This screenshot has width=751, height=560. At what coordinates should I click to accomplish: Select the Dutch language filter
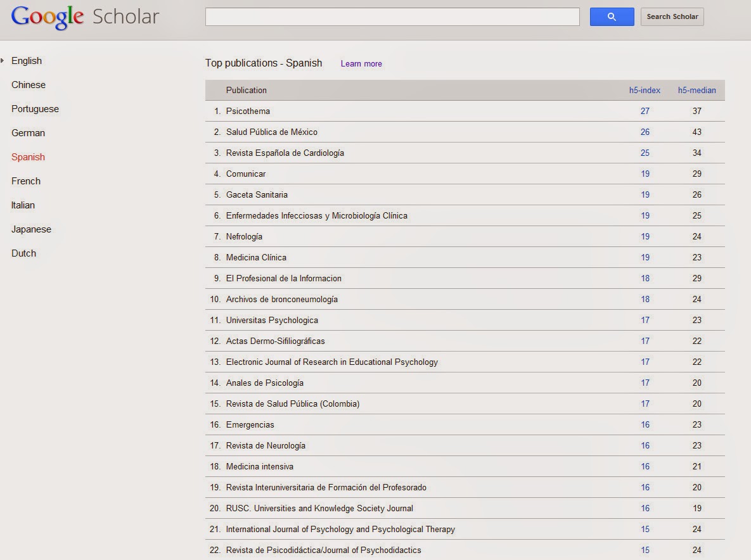click(23, 253)
